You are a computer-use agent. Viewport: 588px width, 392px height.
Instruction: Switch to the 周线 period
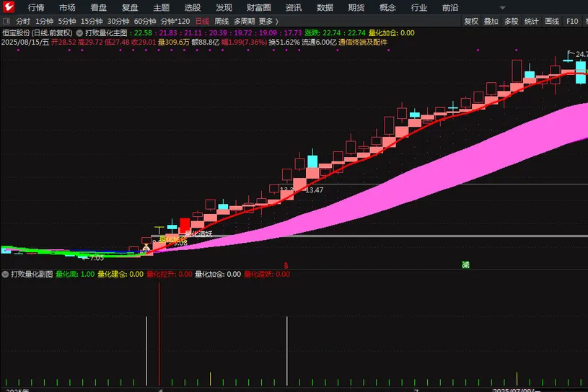click(x=221, y=22)
